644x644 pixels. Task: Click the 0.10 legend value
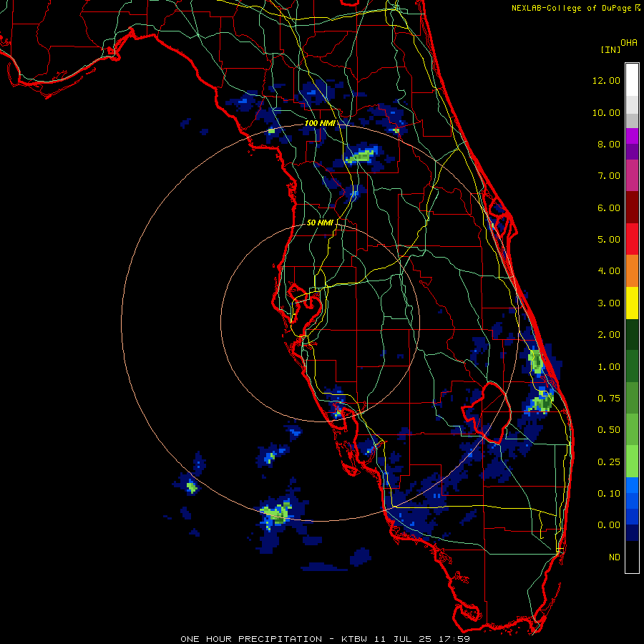(609, 494)
